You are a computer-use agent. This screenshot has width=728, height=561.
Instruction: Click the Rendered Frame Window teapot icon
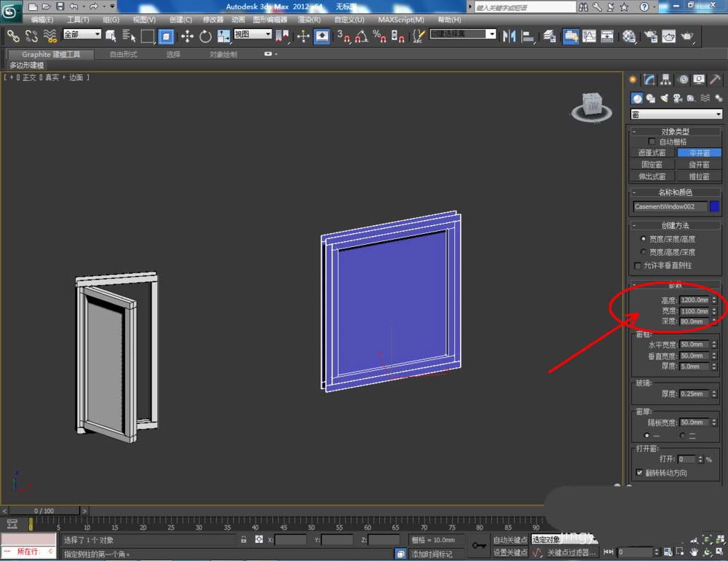[669, 36]
